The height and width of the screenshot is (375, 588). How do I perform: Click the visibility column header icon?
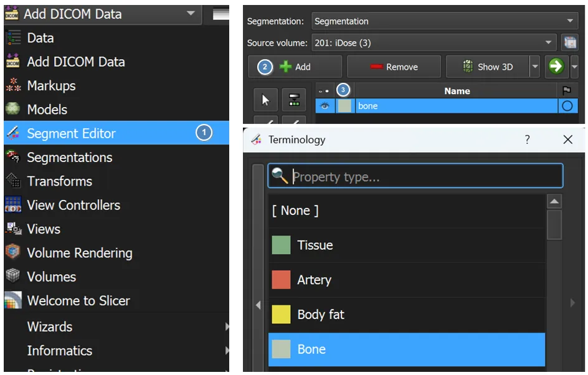[324, 91]
